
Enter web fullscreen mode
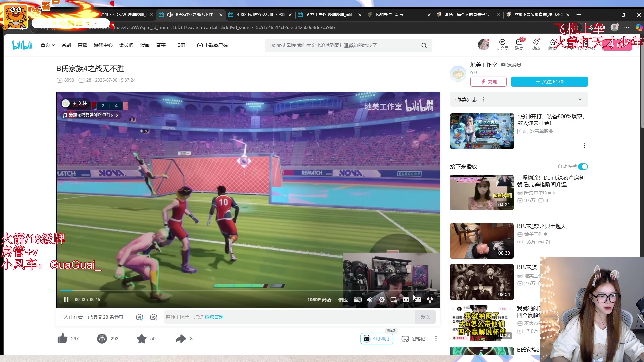tap(418, 300)
